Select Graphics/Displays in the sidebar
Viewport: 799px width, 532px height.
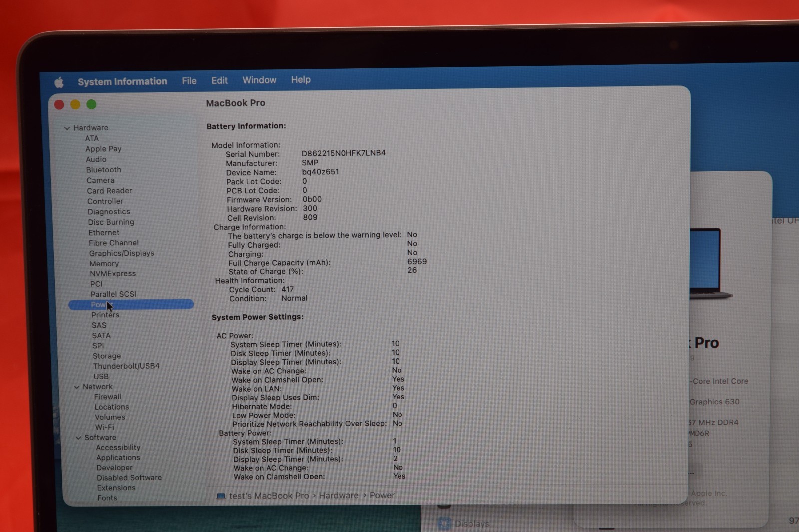pyautogui.click(x=122, y=253)
